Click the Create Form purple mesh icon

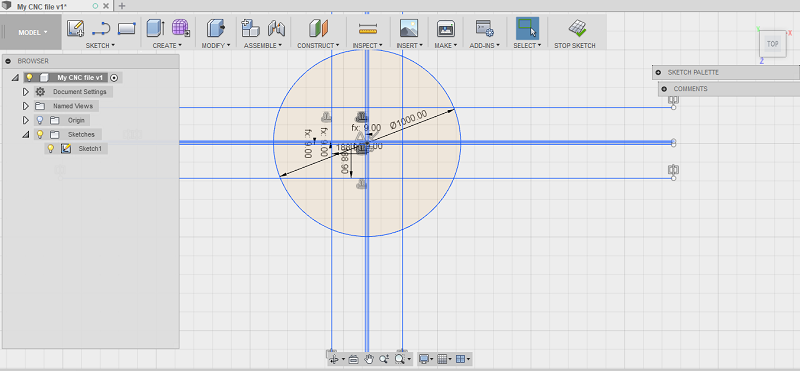[181, 28]
